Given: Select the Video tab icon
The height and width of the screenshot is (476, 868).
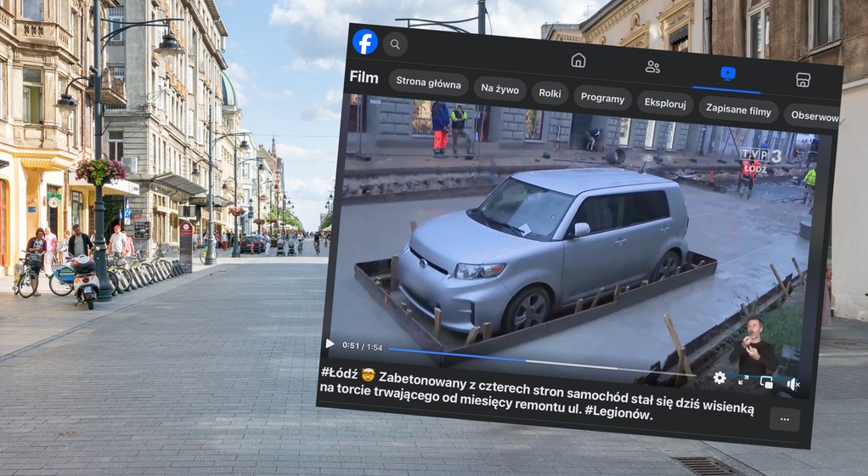Looking at the screenshot, I should [x=728, y=73].
